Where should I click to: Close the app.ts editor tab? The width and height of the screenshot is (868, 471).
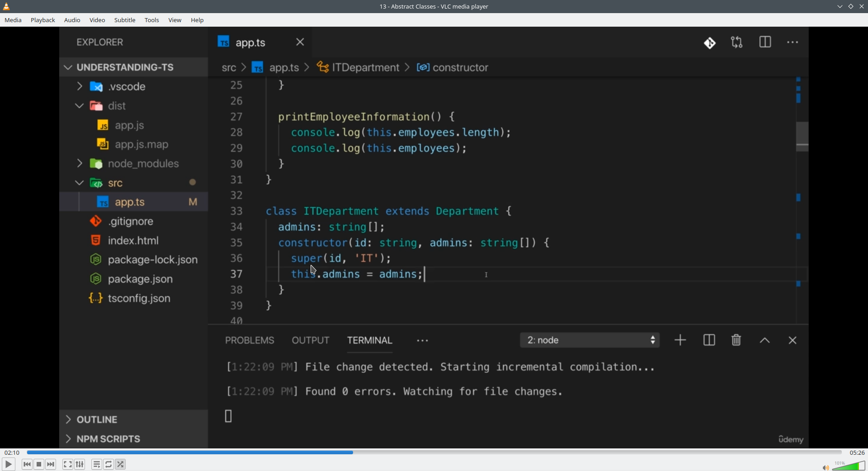point(301,42)
